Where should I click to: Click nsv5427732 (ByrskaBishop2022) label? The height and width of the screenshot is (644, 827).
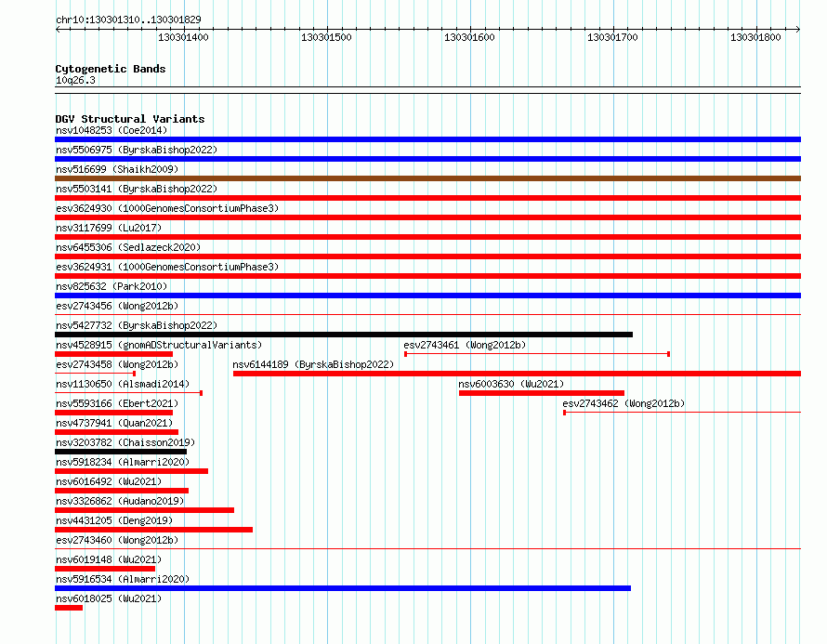coord(137,325)
